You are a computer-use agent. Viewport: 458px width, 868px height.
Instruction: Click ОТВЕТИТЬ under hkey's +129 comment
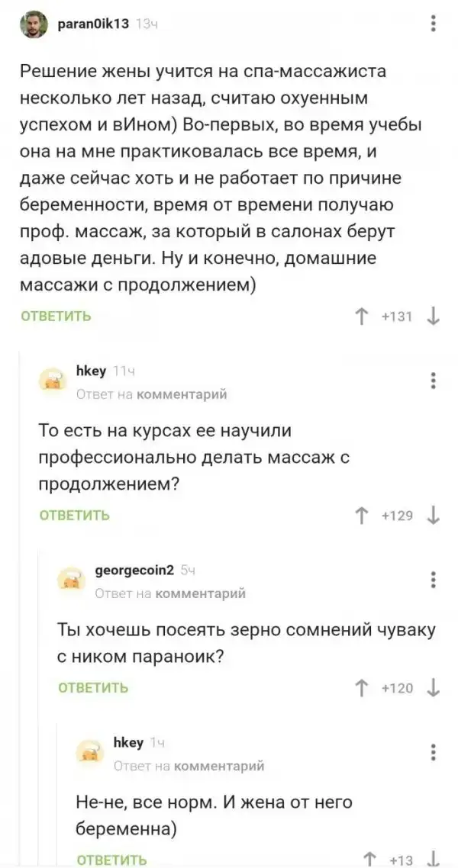coord(75,516)
